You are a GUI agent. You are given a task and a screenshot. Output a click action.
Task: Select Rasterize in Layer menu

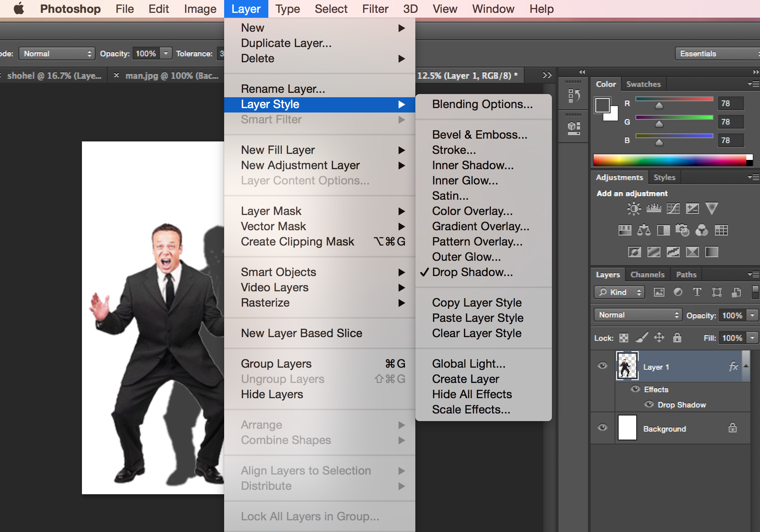265,303
